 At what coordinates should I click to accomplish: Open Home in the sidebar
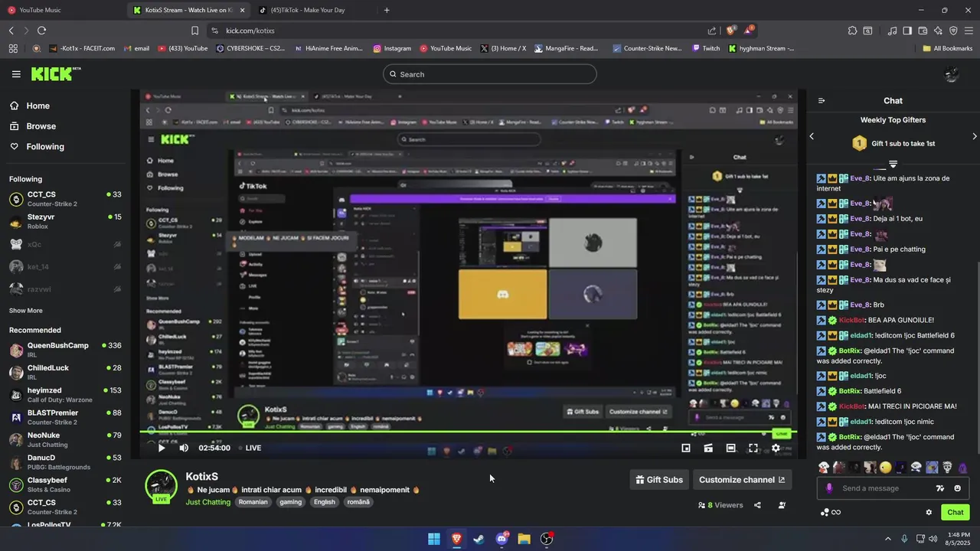pyautogui.click(x=31, y=106)
